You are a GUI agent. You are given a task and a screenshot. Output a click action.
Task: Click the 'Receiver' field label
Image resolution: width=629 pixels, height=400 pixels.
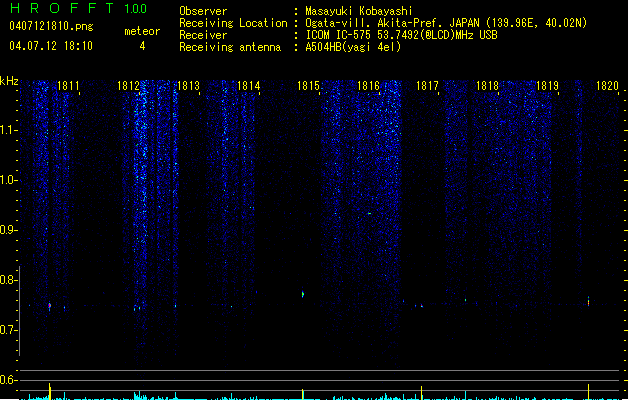[203, 35]
